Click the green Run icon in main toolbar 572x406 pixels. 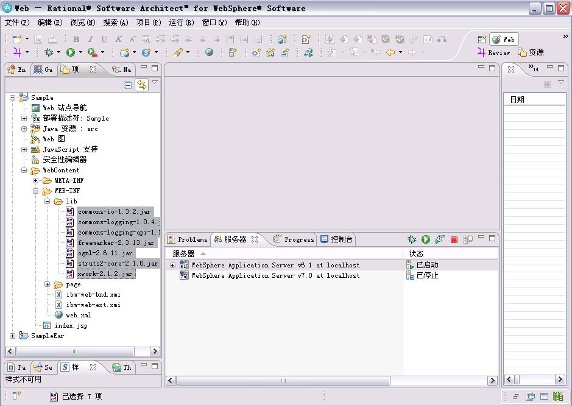(70, 53)
